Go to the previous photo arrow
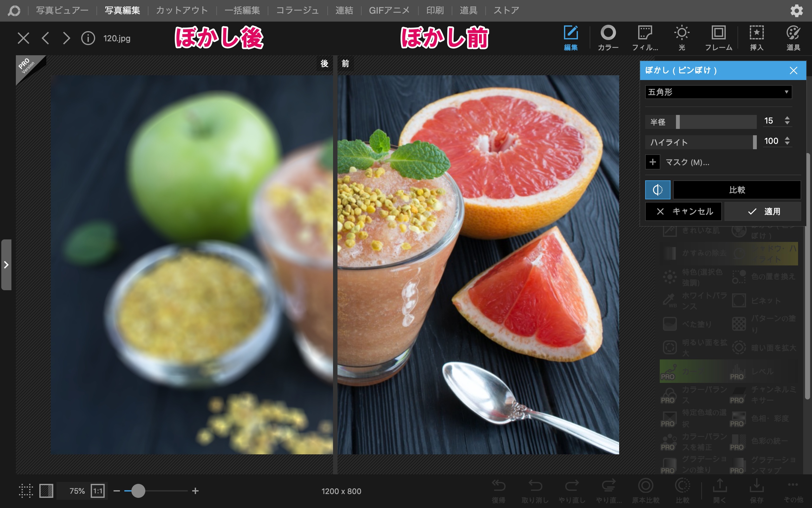 coord(46,38)
